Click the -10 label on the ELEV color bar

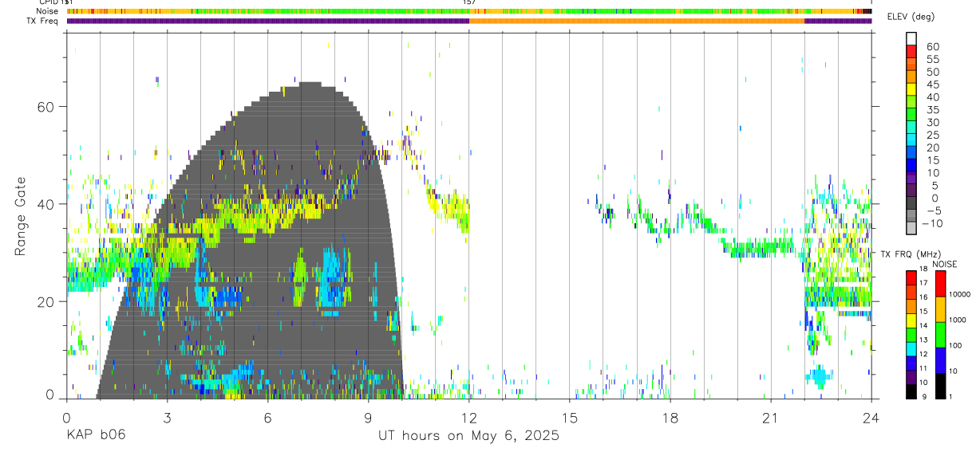point(931,224)
